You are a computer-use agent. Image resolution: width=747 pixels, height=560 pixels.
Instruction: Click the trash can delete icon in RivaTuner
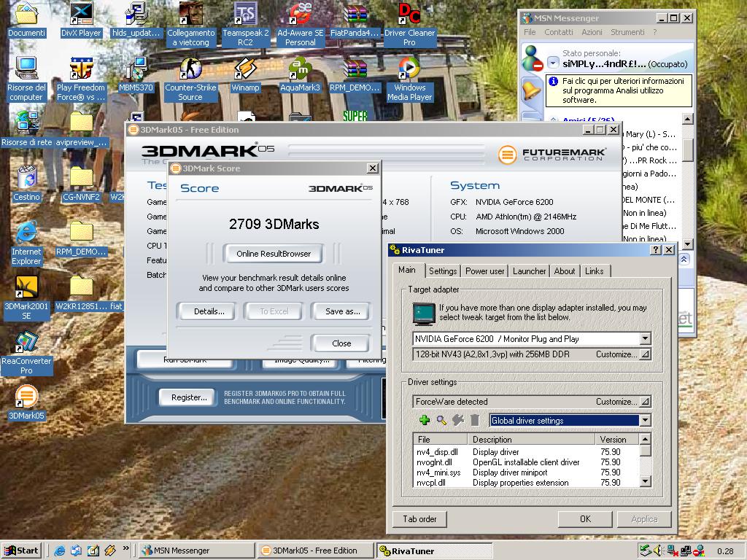474,420
